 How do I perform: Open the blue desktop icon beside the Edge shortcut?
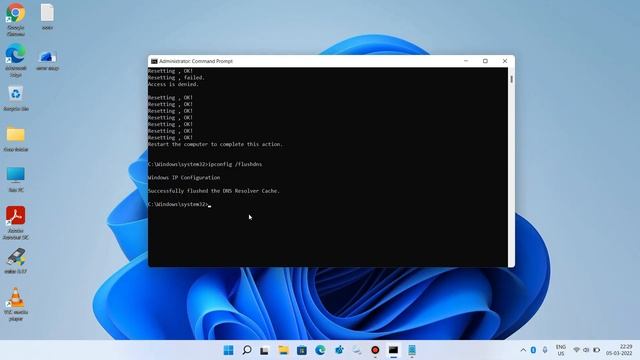47,60
